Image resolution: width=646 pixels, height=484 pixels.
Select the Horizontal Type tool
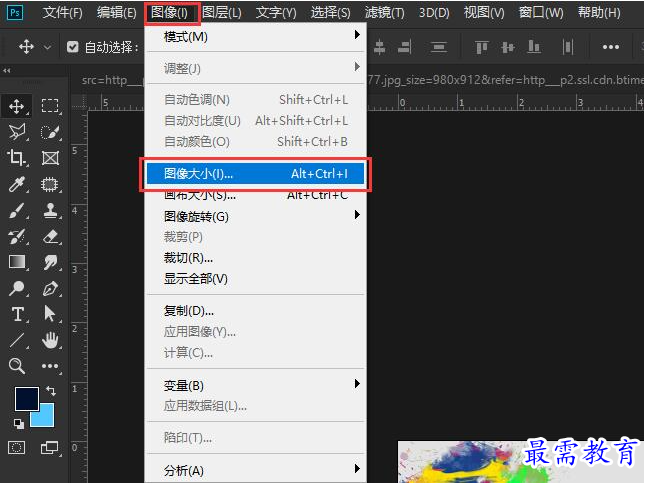pyautogui.click(x=17, y=314)
